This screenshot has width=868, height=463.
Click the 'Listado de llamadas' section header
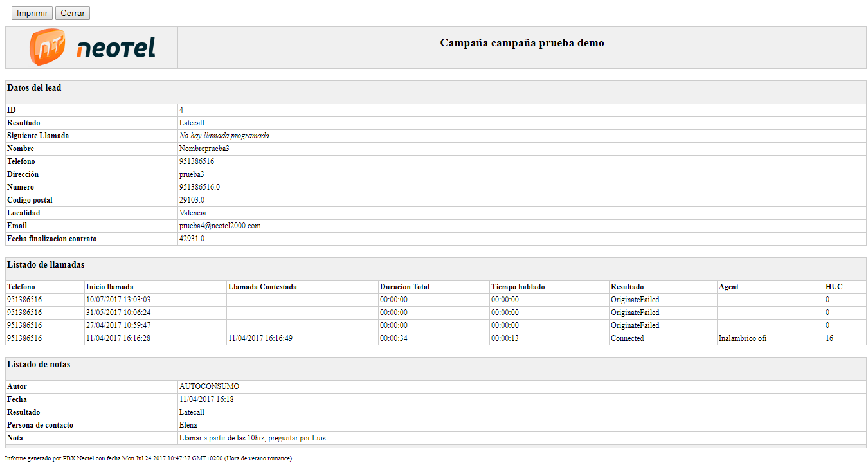[x=46, y=265]
